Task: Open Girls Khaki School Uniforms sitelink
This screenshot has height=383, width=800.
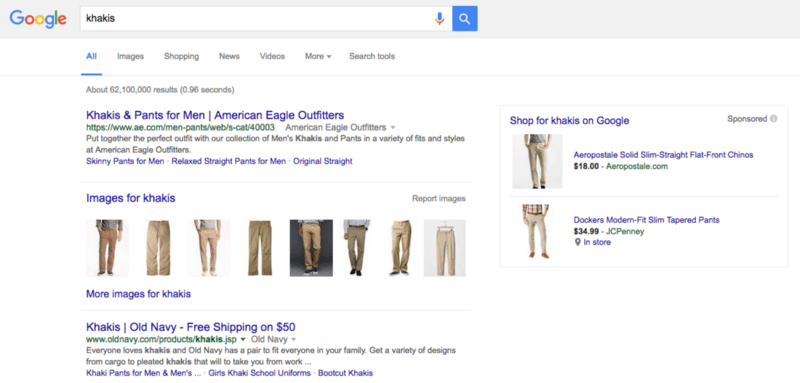Action: [259, 373]
